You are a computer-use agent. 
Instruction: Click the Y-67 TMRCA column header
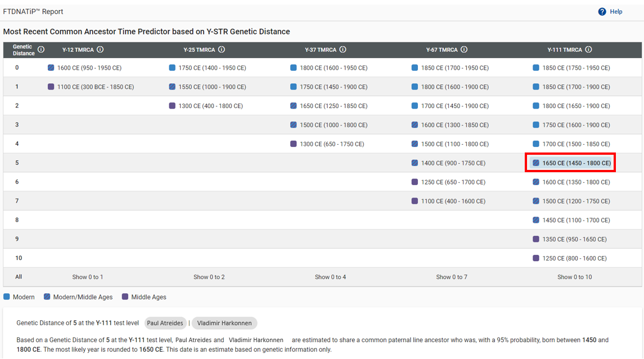coord(442,50)
